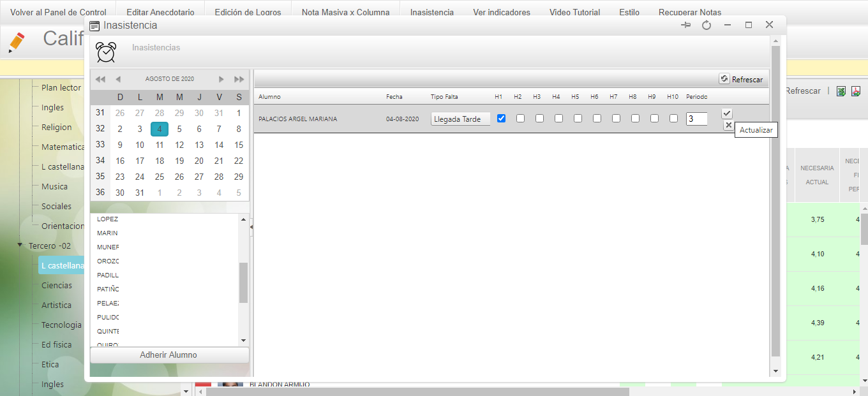Select August 12 in the calendar

(x=179, y=145)
